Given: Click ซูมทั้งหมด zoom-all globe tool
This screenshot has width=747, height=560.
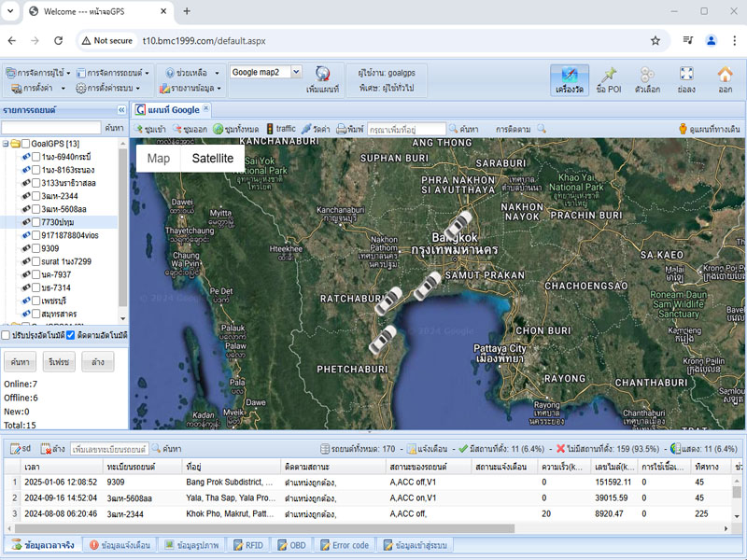Looking at the screenshot, I should tap(235, 129).
